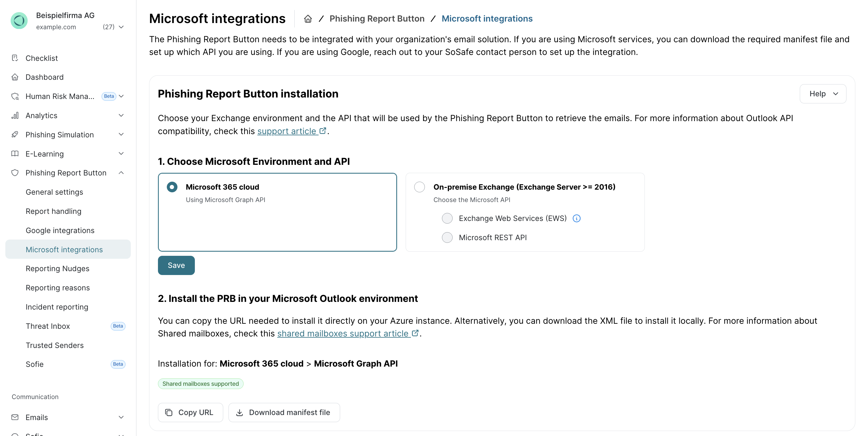Open the organization switcher chevron
The image size is (868, 436).
coord(121,27)
